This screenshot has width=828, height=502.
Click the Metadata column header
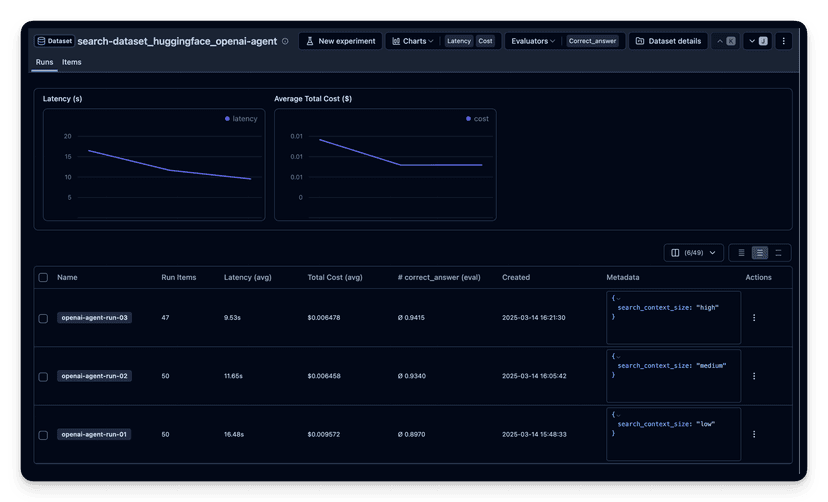click(623, 278)
